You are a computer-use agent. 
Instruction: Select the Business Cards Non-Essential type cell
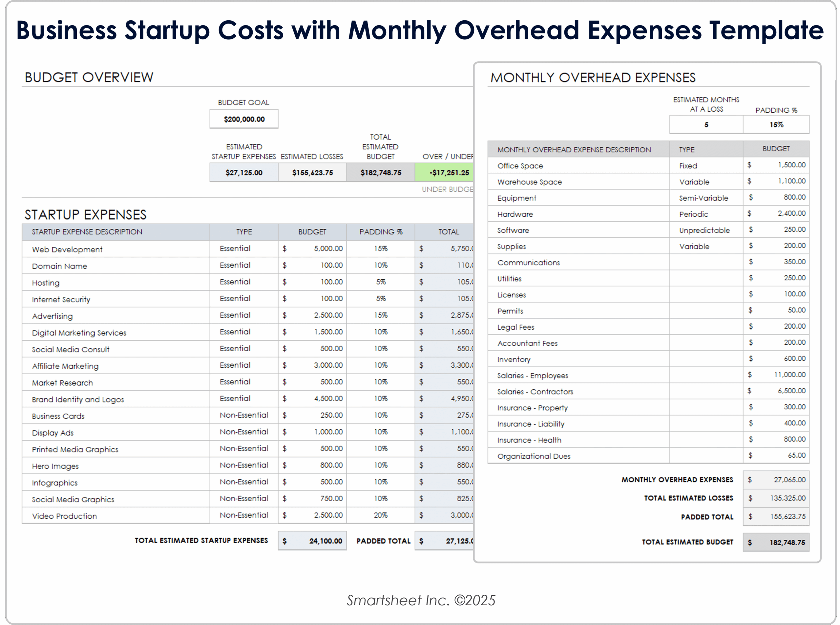coord(244,415)
